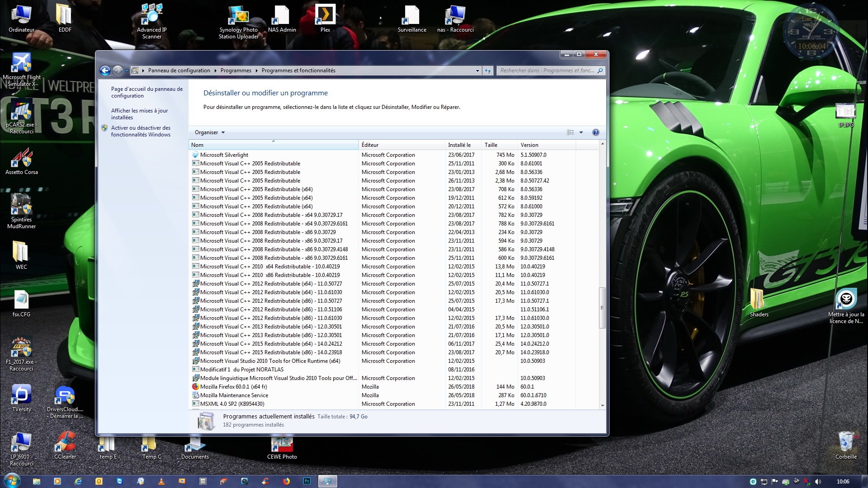
Task: Open the Shaders folder on desktop
Action: tap(759, 303)
